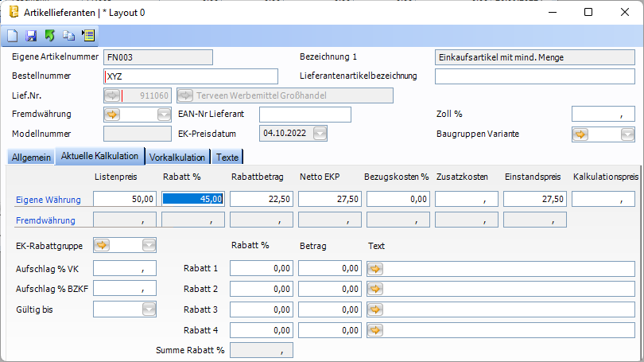
Task: Click the Baugruppen Variante arrow icon
Action: point(580,134)
